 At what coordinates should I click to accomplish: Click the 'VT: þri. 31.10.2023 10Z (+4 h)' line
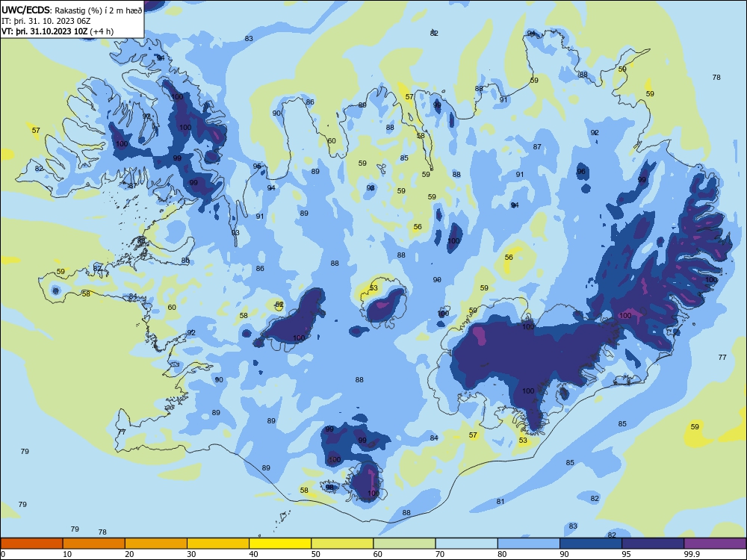[x=58, y=31]
